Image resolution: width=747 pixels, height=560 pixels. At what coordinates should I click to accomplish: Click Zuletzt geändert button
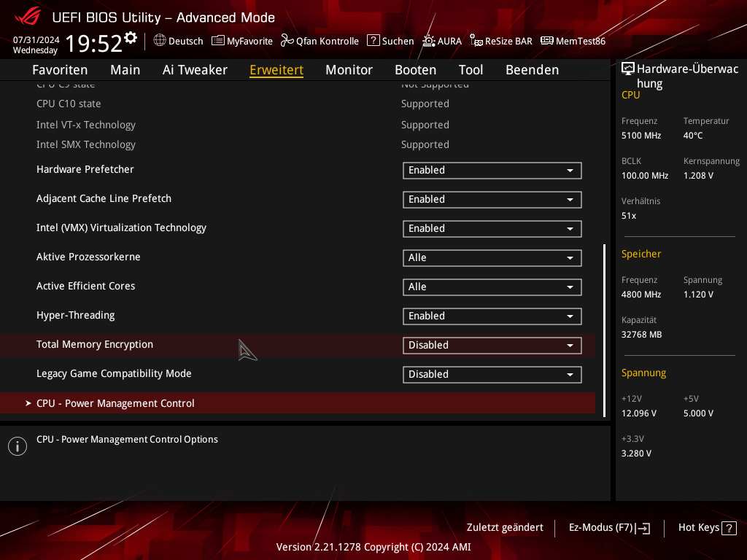point(505,527)
